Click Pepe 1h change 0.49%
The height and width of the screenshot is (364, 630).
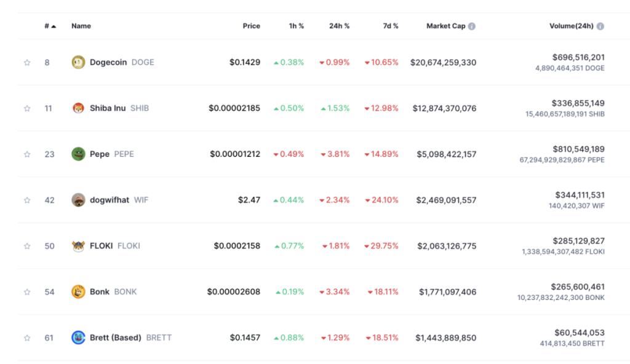(x=289, y=154)
